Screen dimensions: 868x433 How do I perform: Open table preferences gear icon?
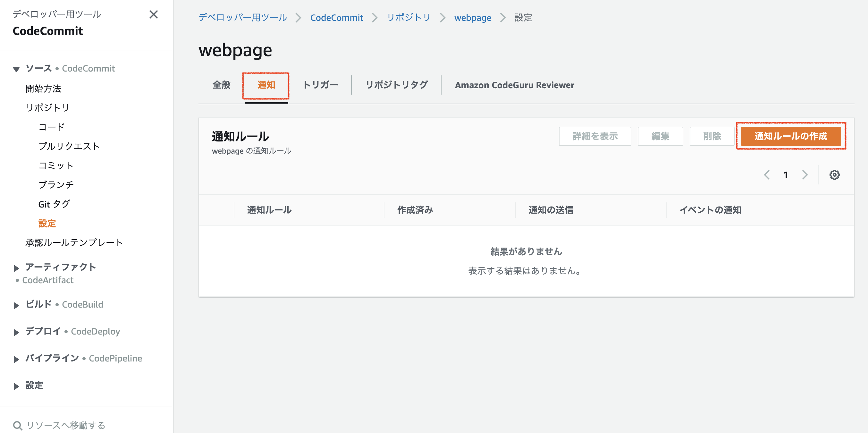click(x=834, y=175)
